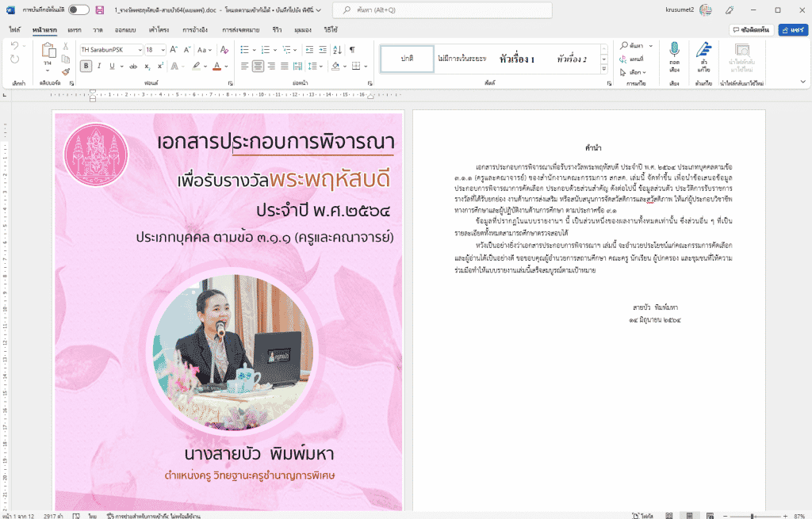Viewport: 812px width, 519px height.
Task: Switch to the แทรก (Insert) tab
Action: 74,30
